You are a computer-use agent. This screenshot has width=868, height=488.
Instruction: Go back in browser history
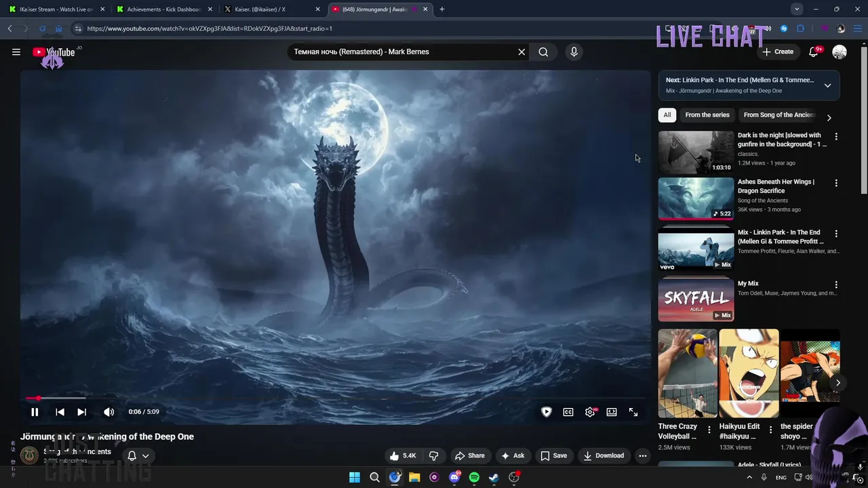10,28
